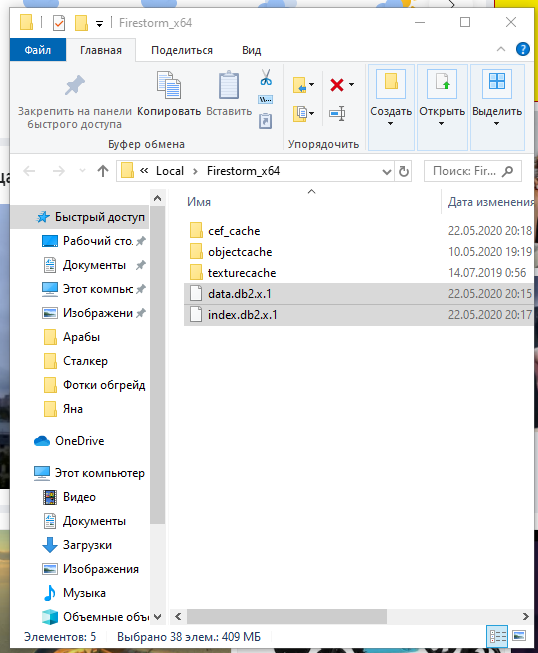This screenshot has width=538, height=653.
Task: Click the Открыть properties icon
Action: pos(442,84)
